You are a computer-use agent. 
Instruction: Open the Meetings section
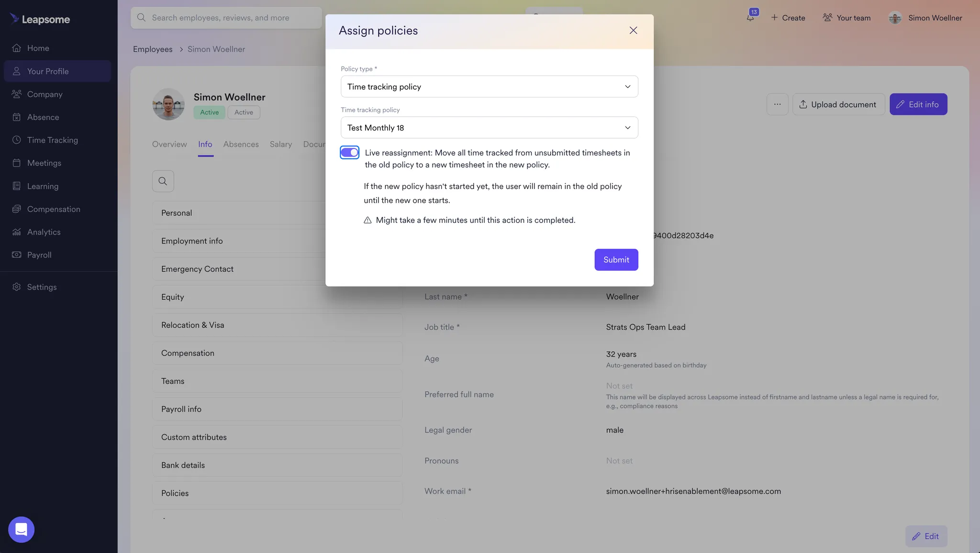44,163
